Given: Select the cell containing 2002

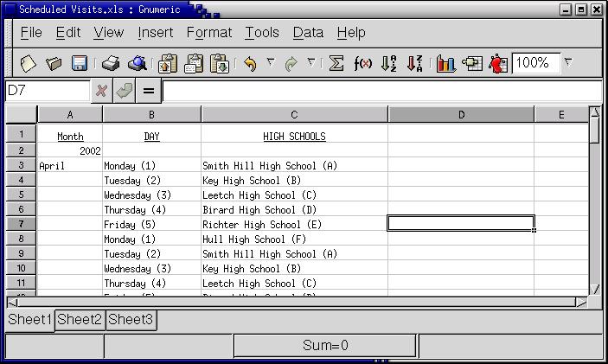Looking at the screenshot, I should tap(70, 150).
